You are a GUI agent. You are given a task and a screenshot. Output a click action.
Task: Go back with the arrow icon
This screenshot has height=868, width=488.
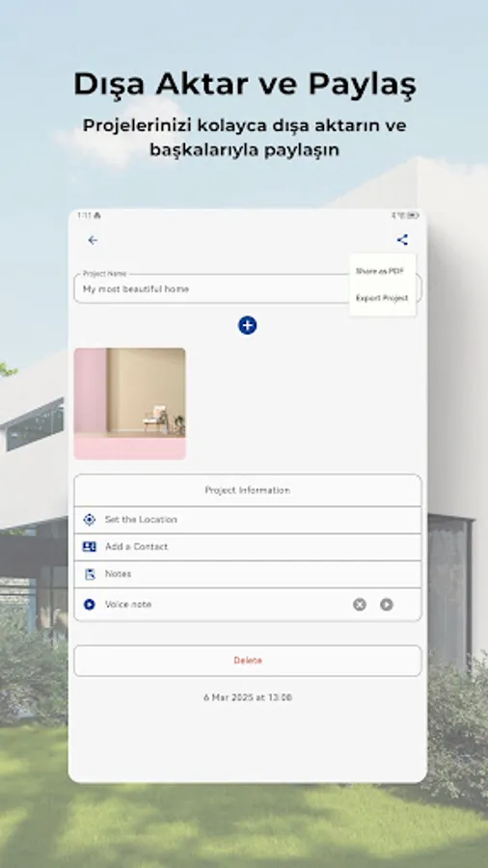pos(93,240)
